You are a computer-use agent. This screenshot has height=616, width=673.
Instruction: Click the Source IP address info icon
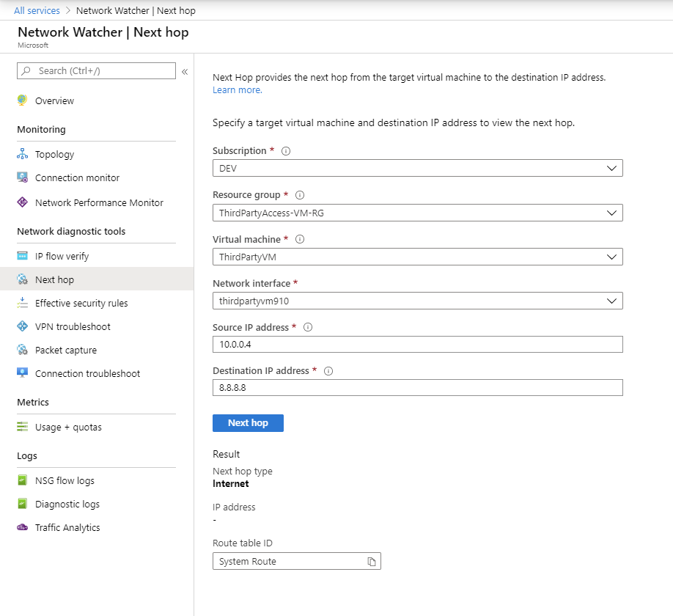click(308, 328)
